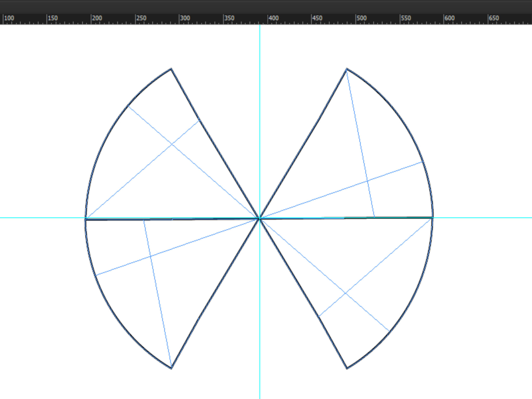Click the bottom-left sector's lower tip
The width and height of the screenshot is (532, 399).
[x=171, y=368]
